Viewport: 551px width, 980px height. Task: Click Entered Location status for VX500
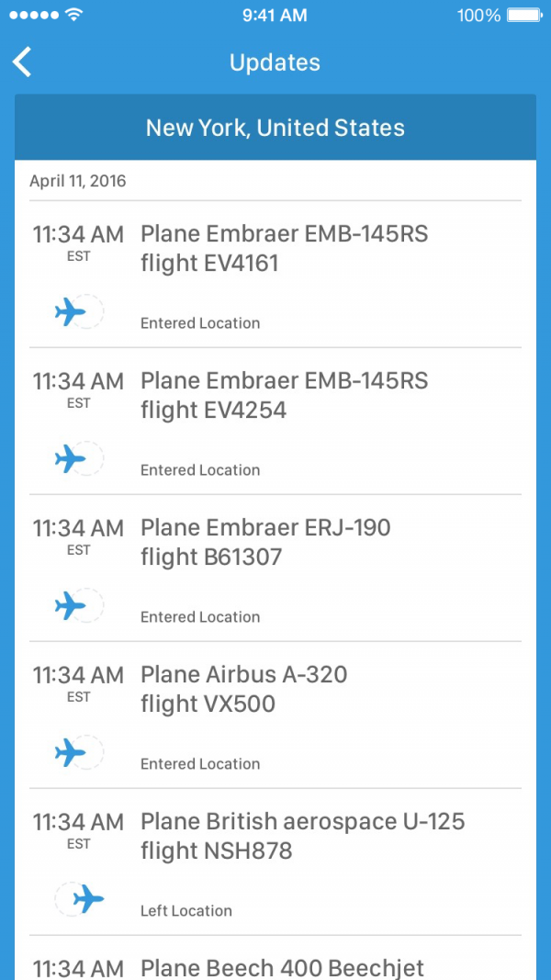(x=200, y=764)
